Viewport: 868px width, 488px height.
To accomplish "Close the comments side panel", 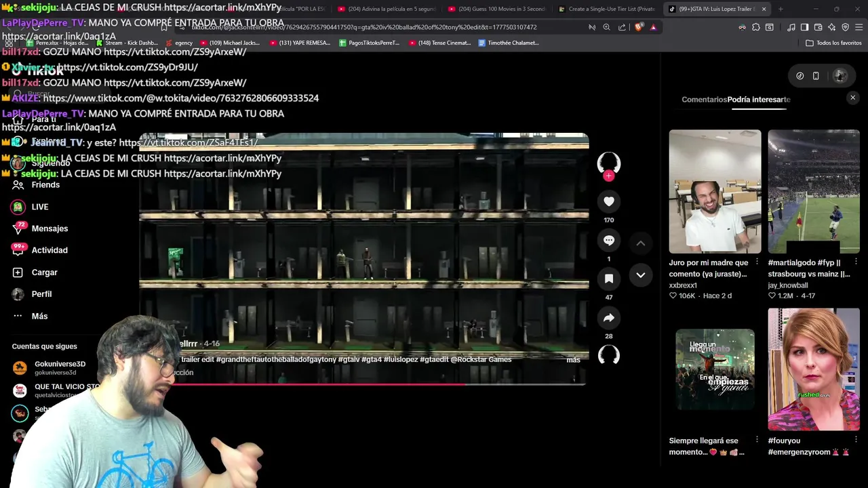I will [x=853, y=98].
